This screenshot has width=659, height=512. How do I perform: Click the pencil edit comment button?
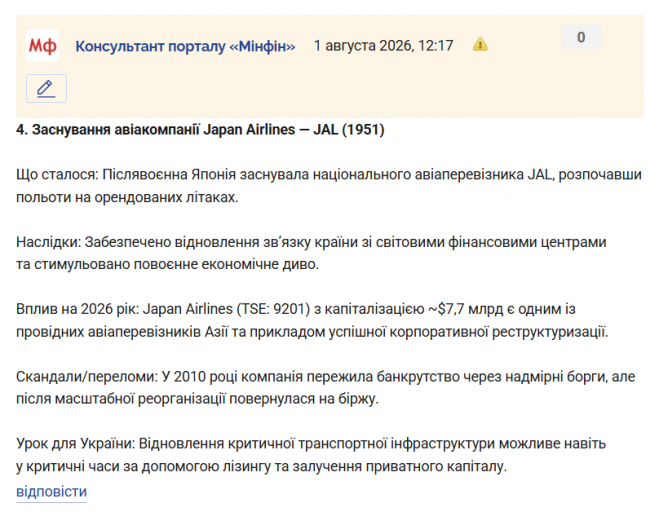tap(46, 88)
